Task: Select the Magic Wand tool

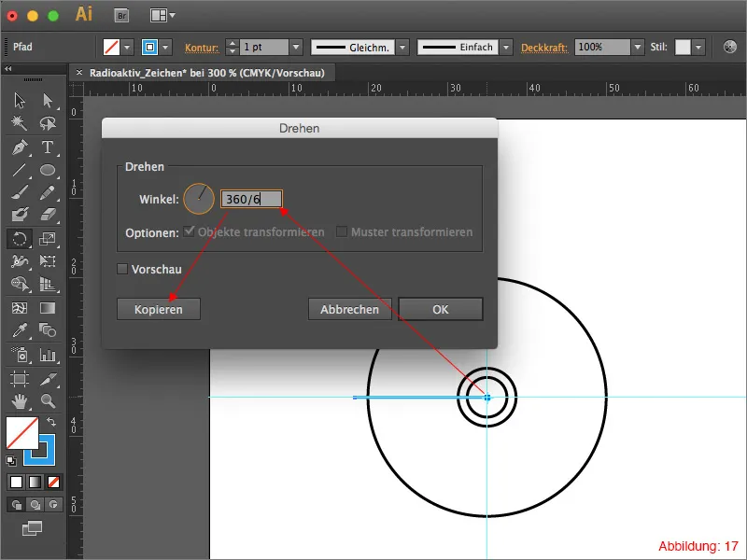Action: 20,123
